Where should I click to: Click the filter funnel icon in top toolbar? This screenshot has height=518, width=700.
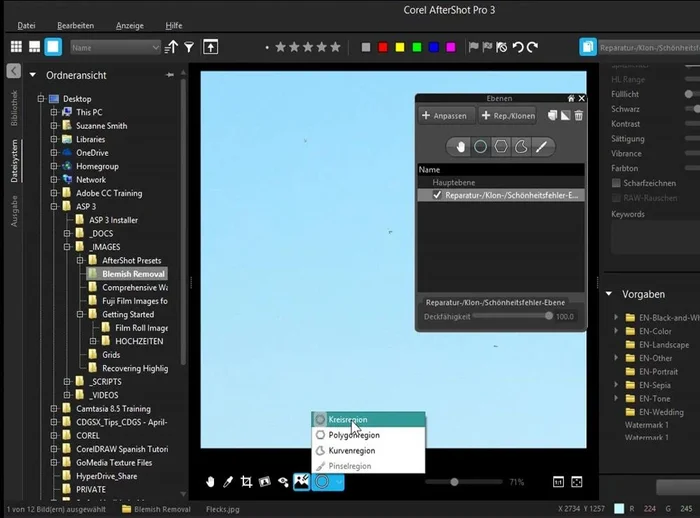188,47
